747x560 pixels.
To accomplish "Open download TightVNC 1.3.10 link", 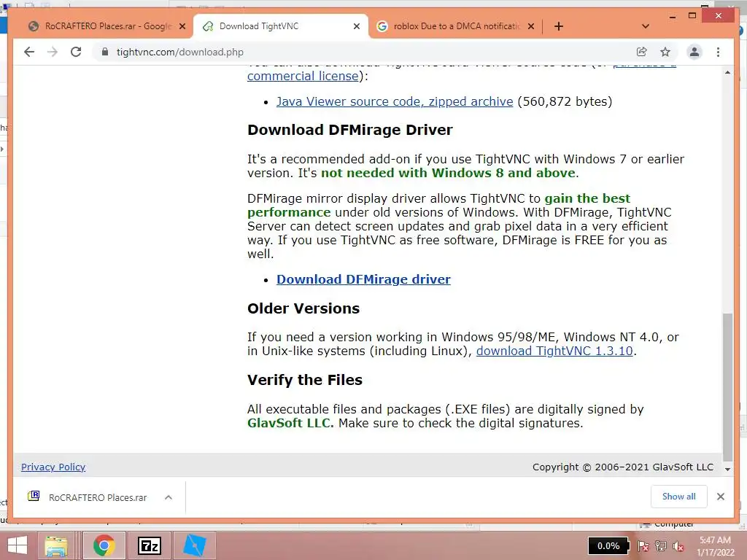I will [x=554, y=351].
